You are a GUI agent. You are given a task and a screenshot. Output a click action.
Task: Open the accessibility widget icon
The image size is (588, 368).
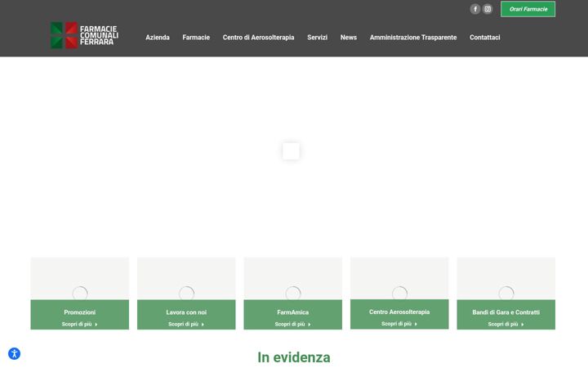click(14, 354)
